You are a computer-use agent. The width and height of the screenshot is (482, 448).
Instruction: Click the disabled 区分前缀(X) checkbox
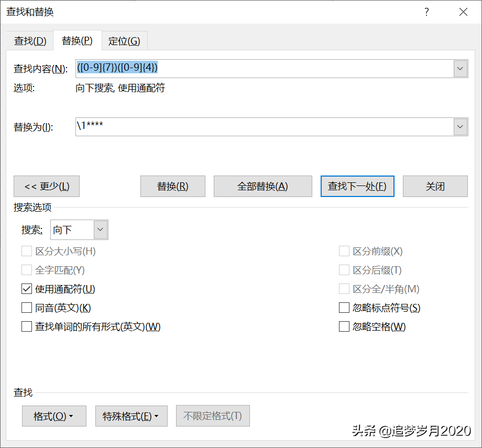click(344, 251)
